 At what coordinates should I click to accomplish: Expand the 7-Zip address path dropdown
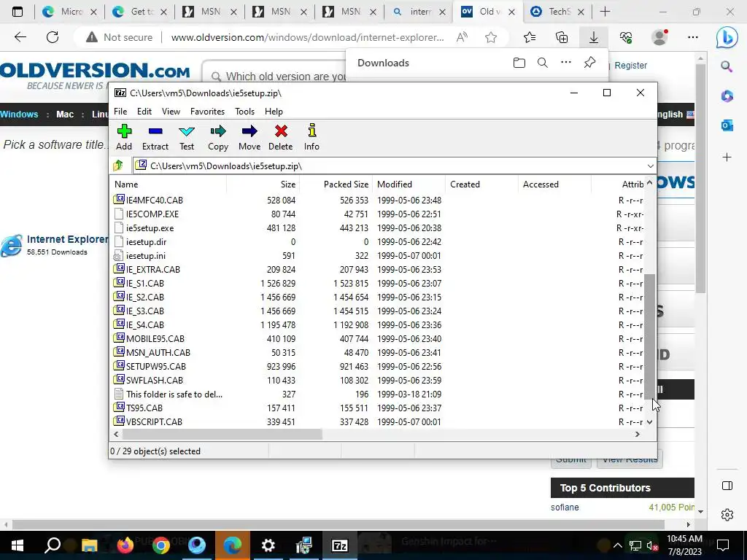click(650, 166)
